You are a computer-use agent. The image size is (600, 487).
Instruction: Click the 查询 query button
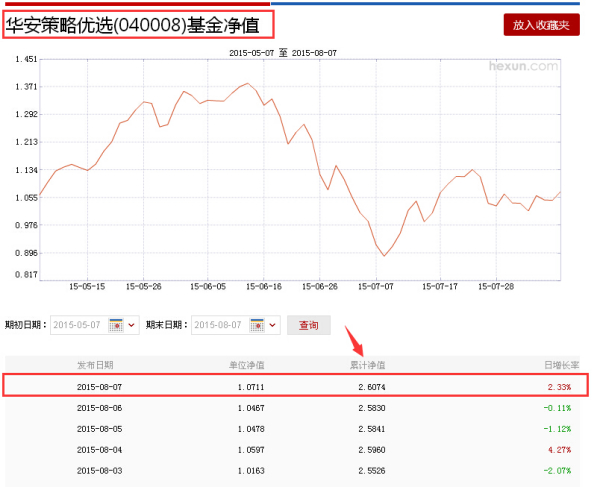(309, 325)
